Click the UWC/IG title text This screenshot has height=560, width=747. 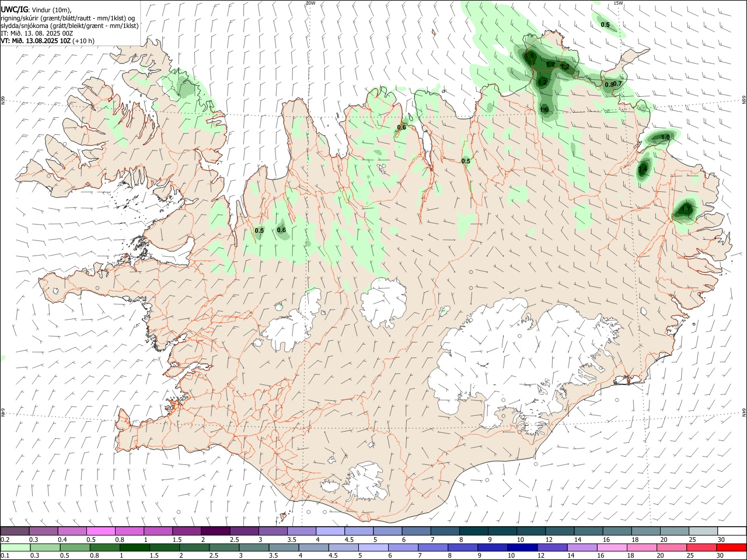pos(14,9)
